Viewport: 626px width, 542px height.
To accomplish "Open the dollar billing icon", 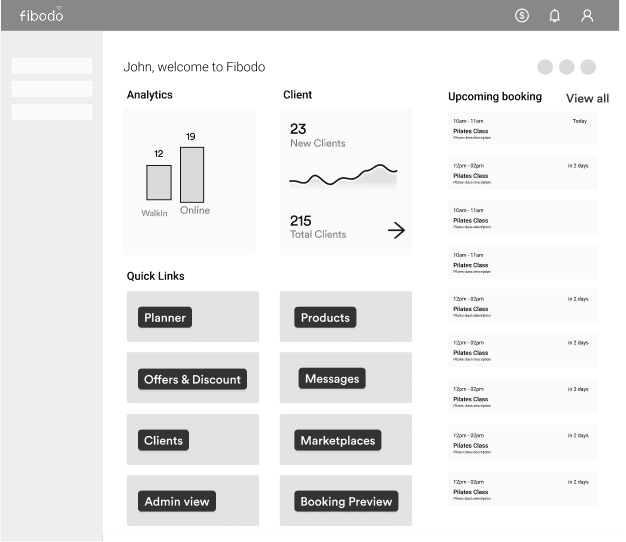I will click(x=521, y=16).
